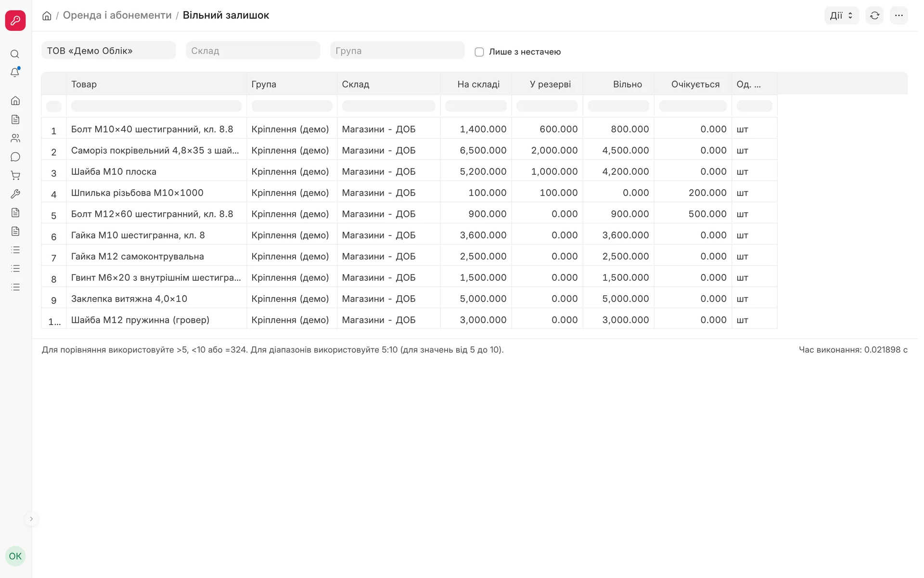Open the chat bubble sidebar icon
The height and width of the screenshot is (578, 924).
pyautogui.click(x=15, y=157)
